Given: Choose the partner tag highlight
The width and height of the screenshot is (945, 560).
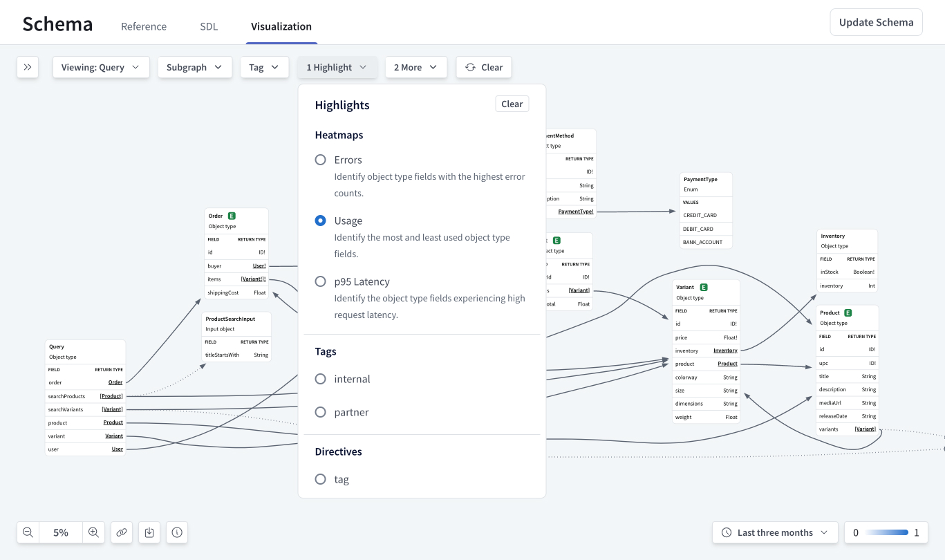Looking at the screenshot, I should [x=320, y=412].
